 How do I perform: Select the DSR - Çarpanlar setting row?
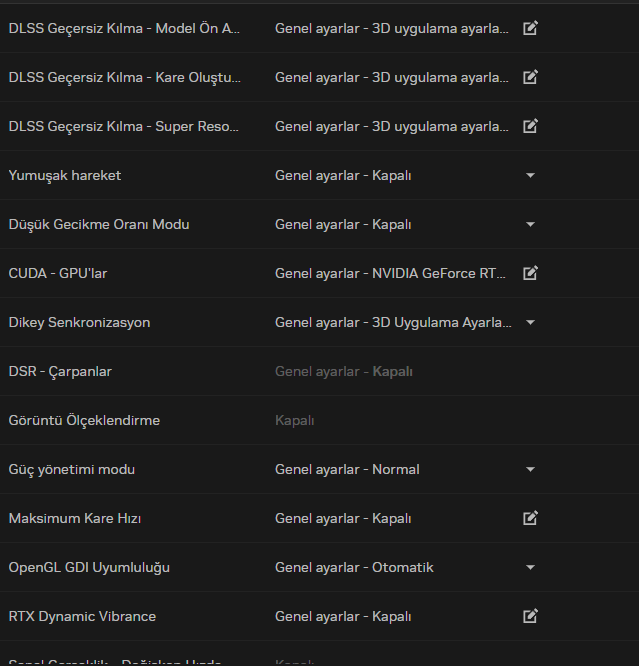(x=320, y=371)
